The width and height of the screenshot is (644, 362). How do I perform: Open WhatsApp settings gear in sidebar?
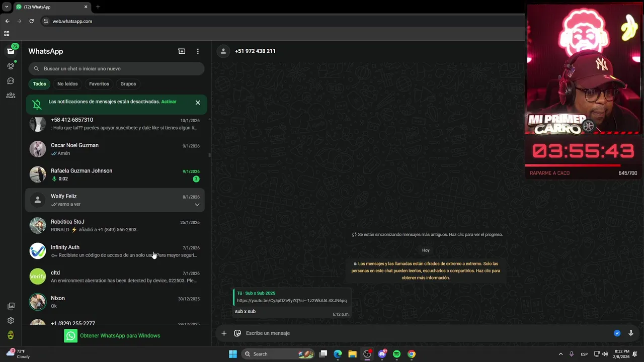[11, 320]
